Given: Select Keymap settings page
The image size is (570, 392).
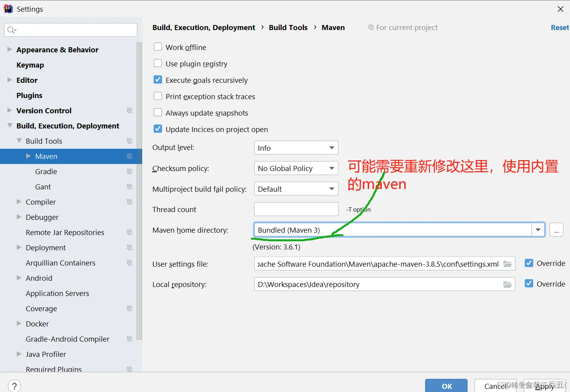Looking at the screenshot, I should coord(30,65).
